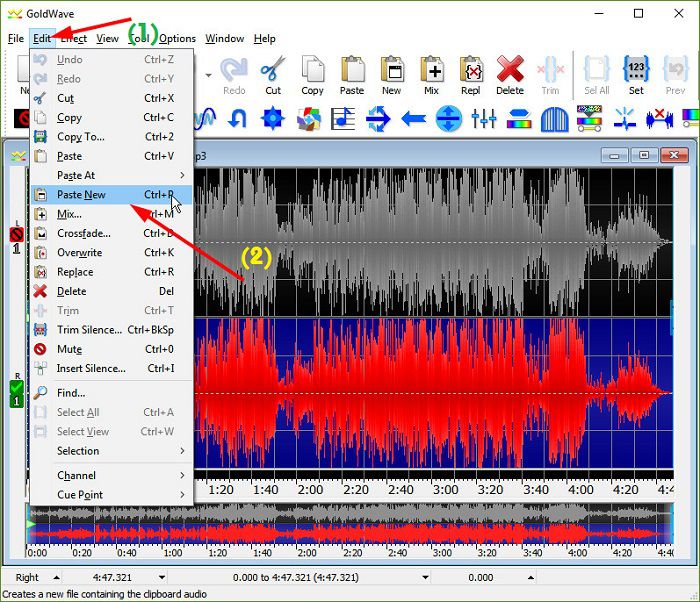The width and height of the screenshot is (700, 602).
Task: Click the Redo toolbar icon
Action: (x=234, y=75)
